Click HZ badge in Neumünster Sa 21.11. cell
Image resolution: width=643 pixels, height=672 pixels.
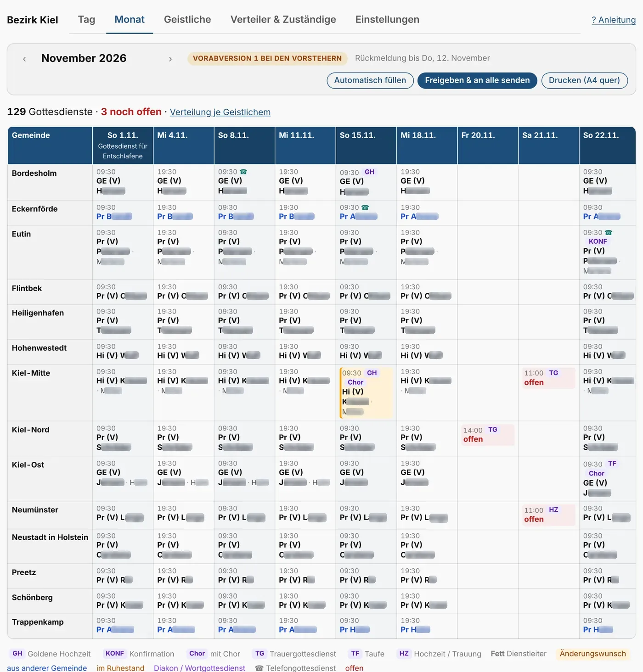coord(553,510)
